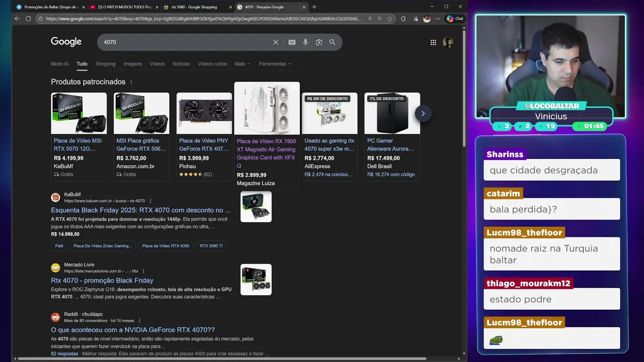Click the Mercado Livre site favicon

[x=55, y=268]
